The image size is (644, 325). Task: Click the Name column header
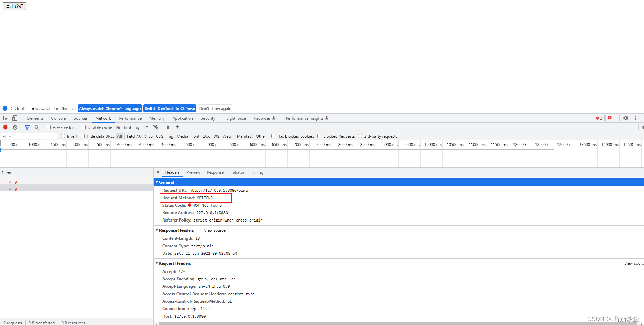pos(77,172)
